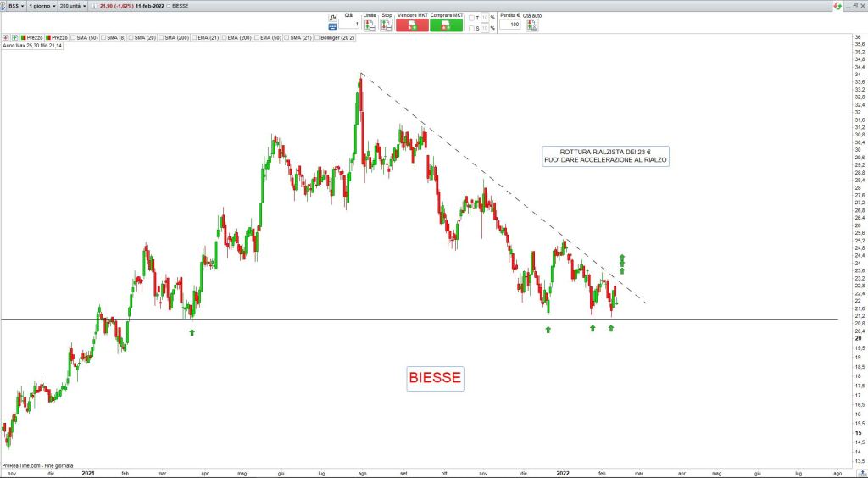Open the 200 unità dropdown

(x=73, y=5)
